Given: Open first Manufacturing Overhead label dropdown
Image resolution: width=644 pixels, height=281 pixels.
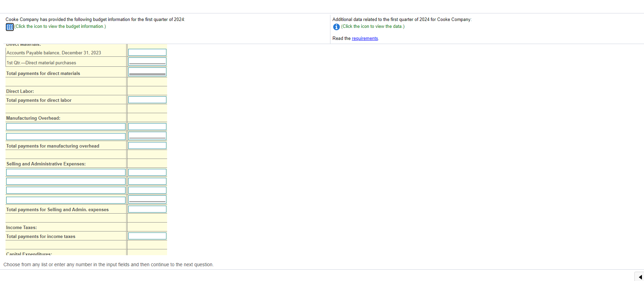Looking at the screenshot, I should [66, 127].
